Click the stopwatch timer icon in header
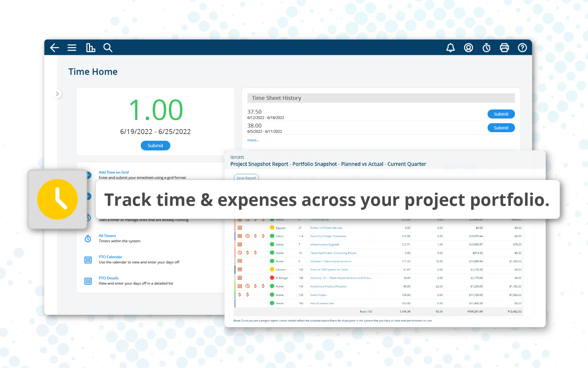Screen dimensions: 588x368 [x=486, y=48]
